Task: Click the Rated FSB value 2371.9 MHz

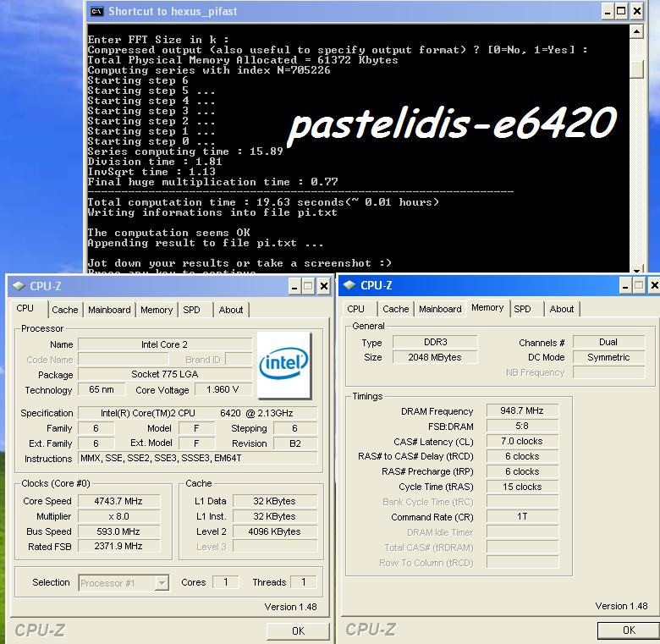Action: point(118,546)
